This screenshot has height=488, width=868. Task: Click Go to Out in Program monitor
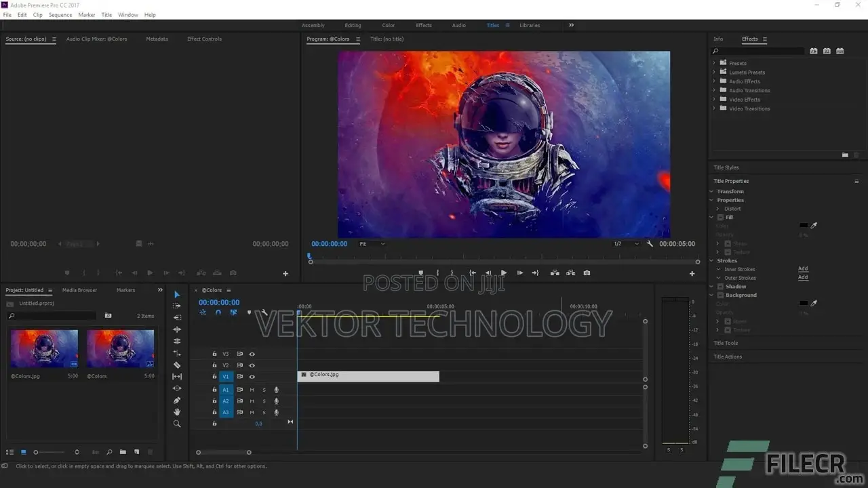535,273
